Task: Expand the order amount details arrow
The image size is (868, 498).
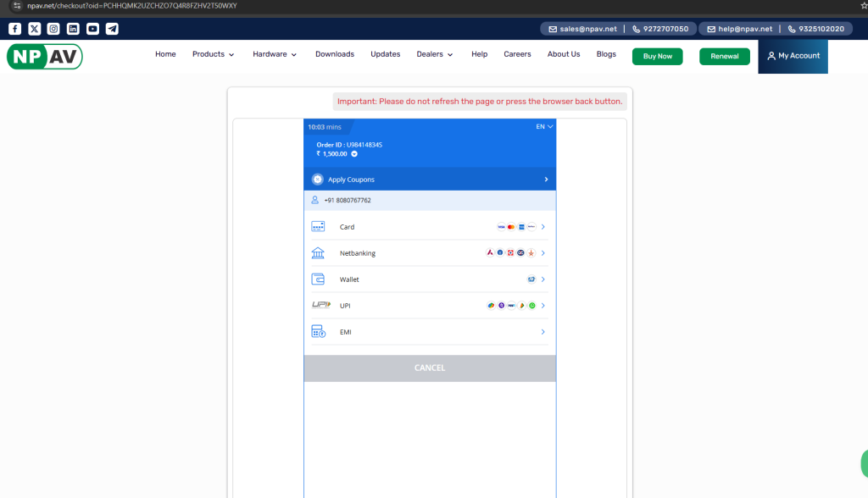Action: coord(354,154)
